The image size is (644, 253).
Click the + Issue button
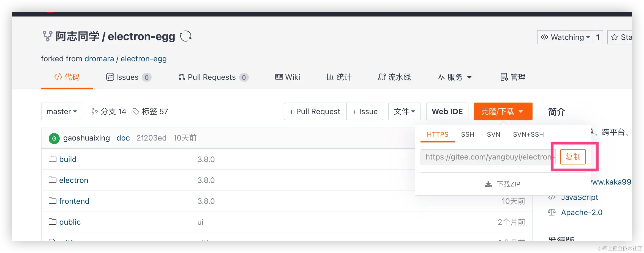pos(365,111)
